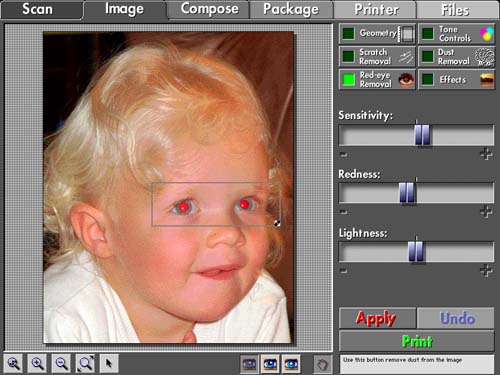
Task: Open the Printer tab
Action: (x=375, y=9)
